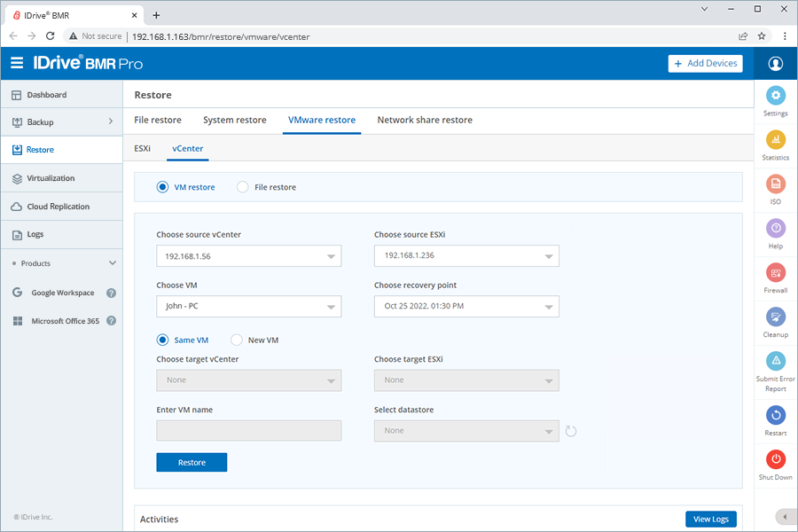
Task: Switch to the ESXi sub-tab
Action: [142, 148]
